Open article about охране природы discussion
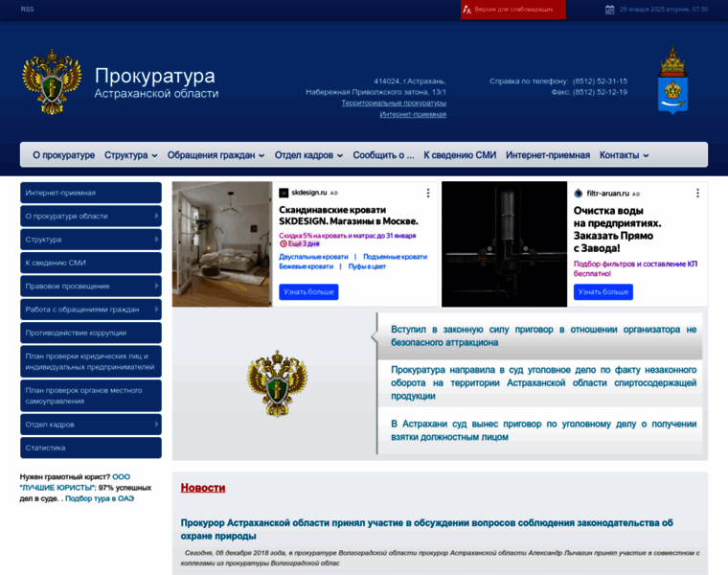 click(426, 530)
